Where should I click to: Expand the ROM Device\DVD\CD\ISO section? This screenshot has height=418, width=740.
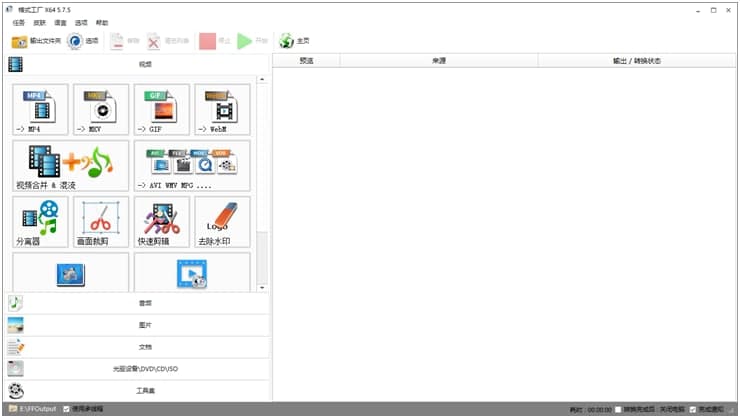[x=138, y=369]
